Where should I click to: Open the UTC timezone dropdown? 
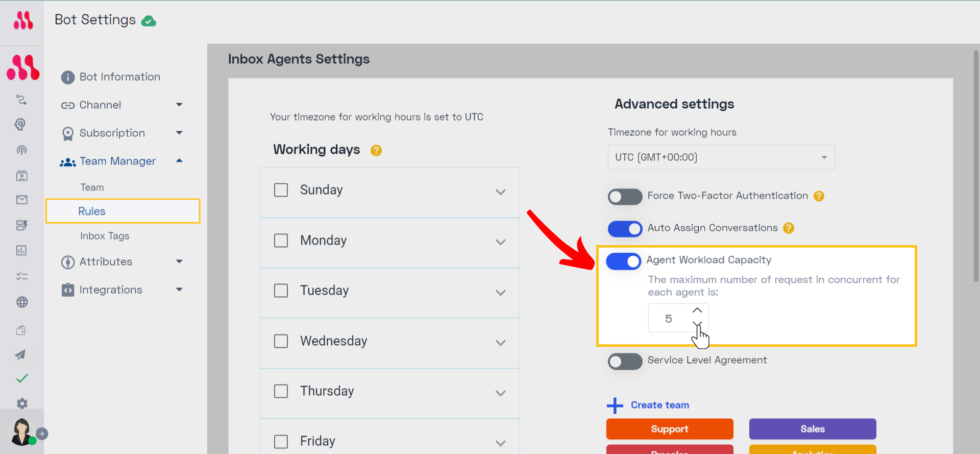[721, 157]
